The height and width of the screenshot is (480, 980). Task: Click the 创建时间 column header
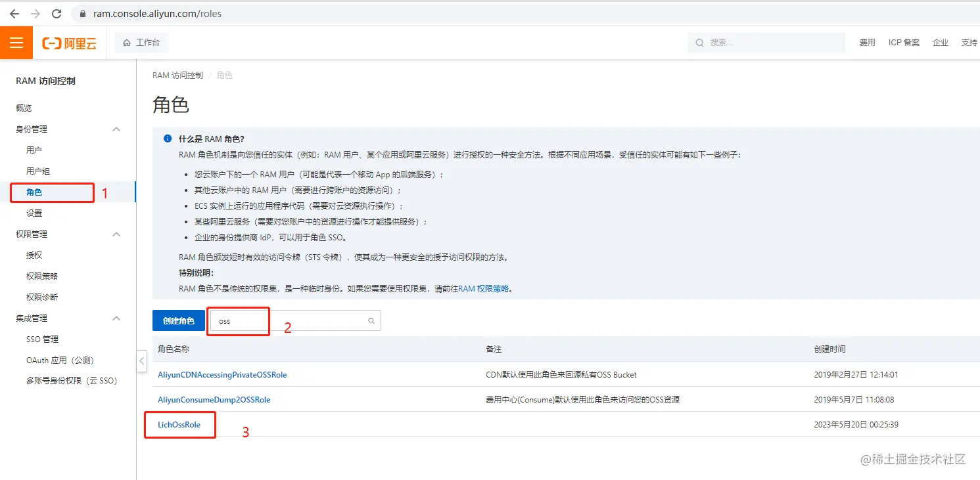(x=829, y=349)
